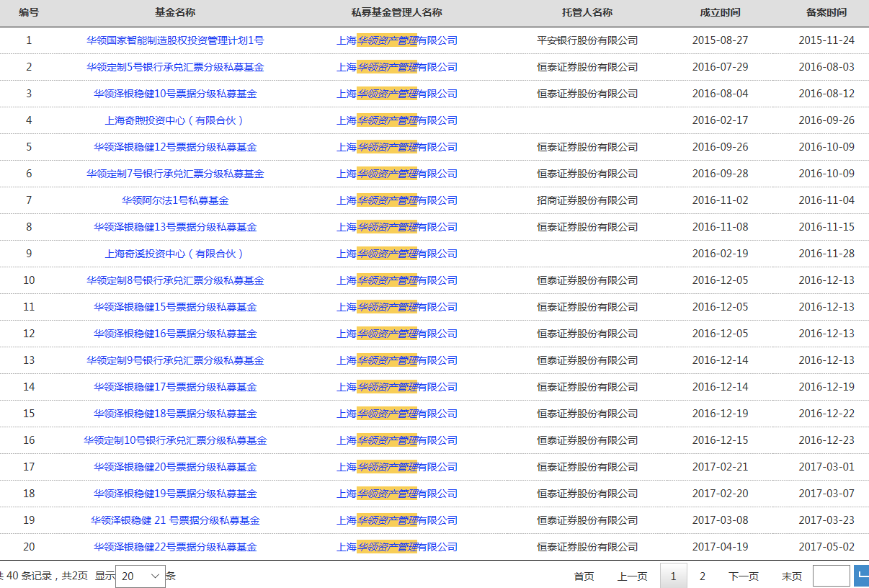Screen dimensions: 869x588
Task: Open 华领定制8号银行承兑汇票分级私募基金 link
Action: 175,280
